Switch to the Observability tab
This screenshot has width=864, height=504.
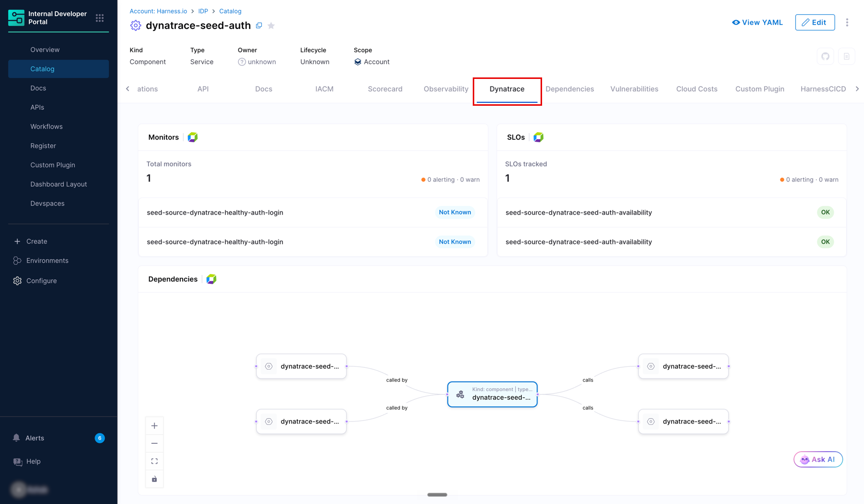point(446,89)
